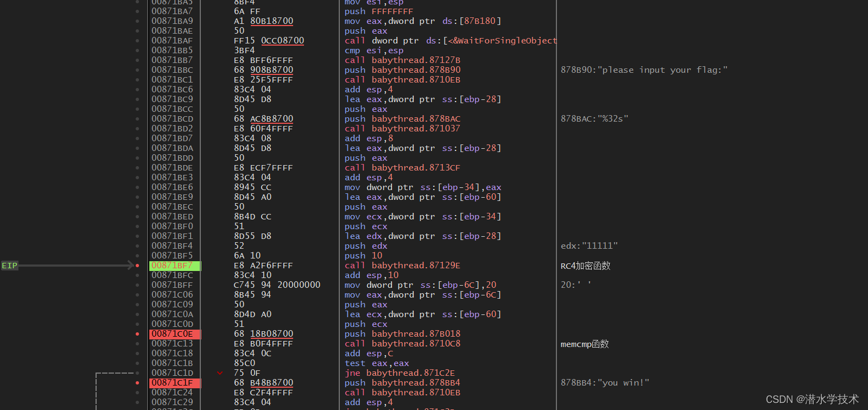Select instruction jne babythread.871C2E
The image size is (868, 410).
(400, 373)
